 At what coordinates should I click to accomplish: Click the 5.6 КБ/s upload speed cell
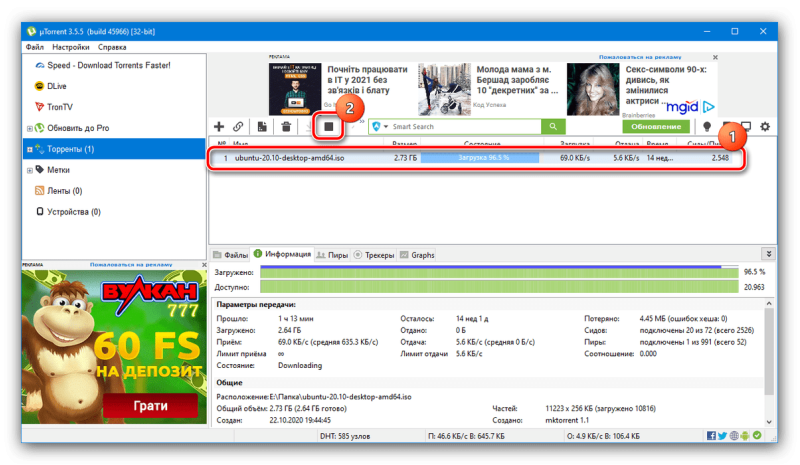click(626, 158)
